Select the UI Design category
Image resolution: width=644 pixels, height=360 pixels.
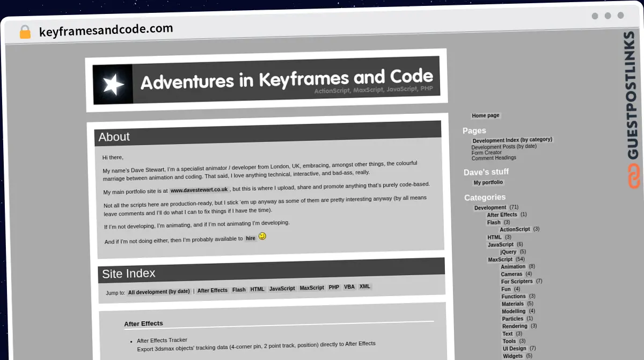(515, 349)
